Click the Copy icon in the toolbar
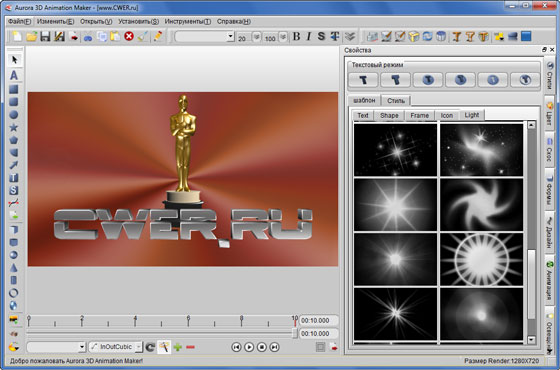 [x=102, y=36]
